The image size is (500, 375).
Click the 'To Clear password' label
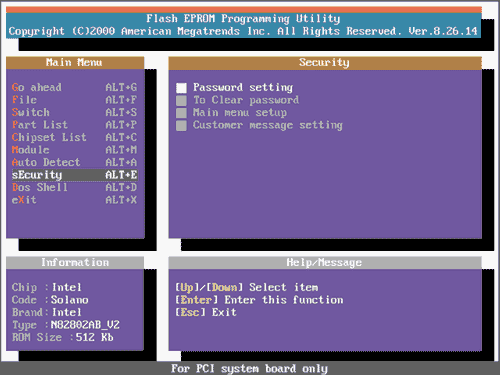[x=246, y=100]
